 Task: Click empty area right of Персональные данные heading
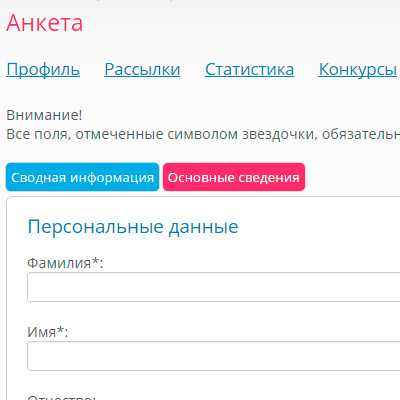pyautogui.click(x=317, y=227)
